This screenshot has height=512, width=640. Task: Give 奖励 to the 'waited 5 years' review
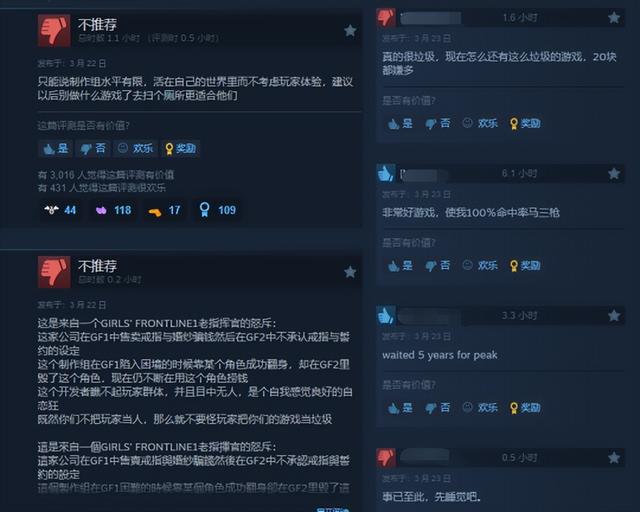(525, 407)
